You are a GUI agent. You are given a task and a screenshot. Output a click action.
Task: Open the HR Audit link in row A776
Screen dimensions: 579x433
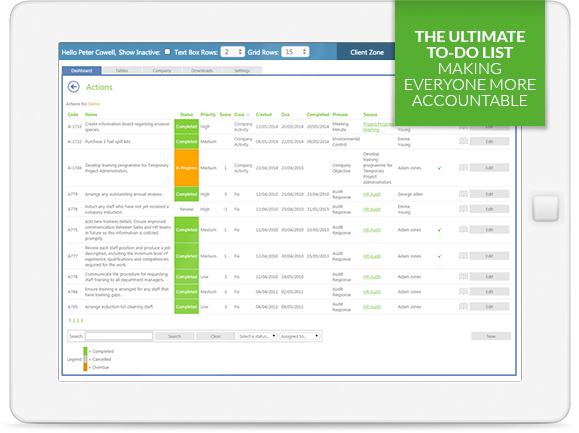[x=371, y=209]
